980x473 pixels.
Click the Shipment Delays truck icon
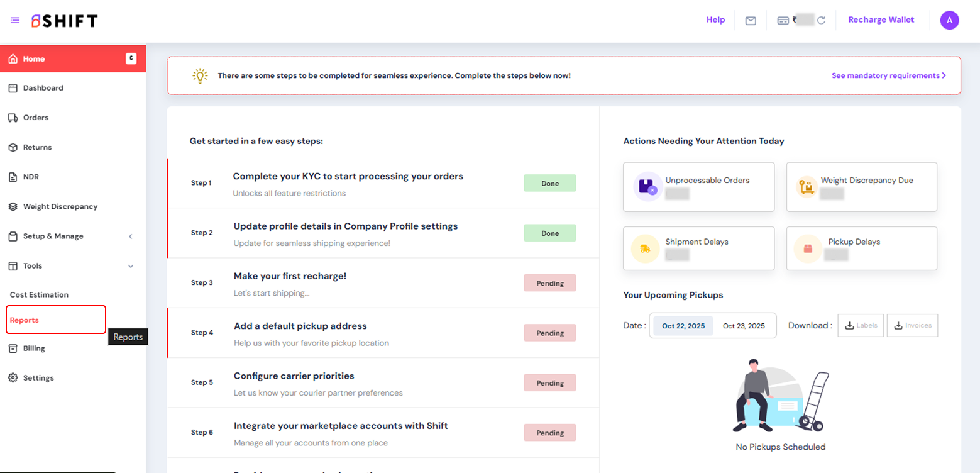click(x=645, y=249)
